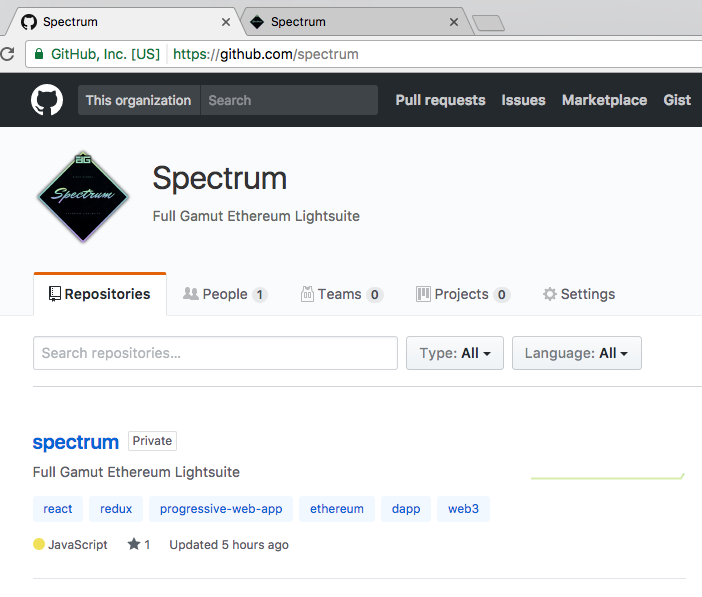Focus the Search repositories field
The image size is (702, 597).
pos(215,353)
